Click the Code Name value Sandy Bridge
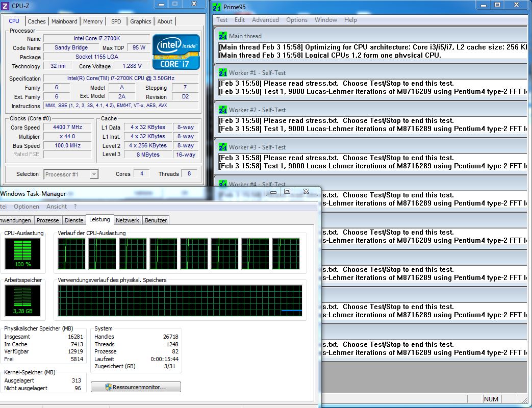Screen dimensions: 532x408 [71, 47]
